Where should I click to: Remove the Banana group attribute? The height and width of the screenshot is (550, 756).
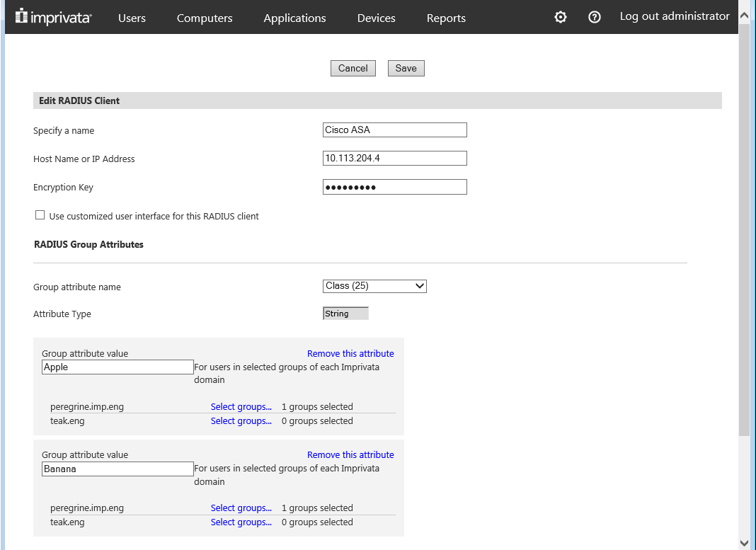point(350,454)
